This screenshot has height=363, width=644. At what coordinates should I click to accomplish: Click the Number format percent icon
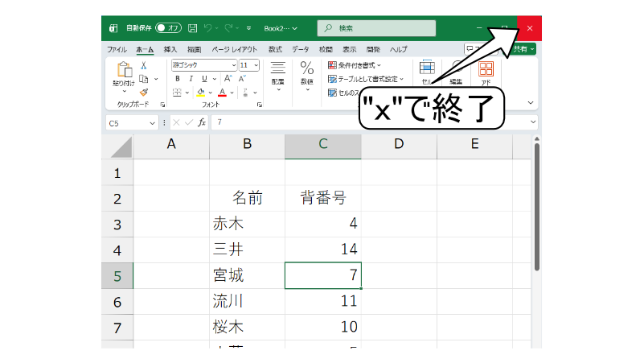tap(306, 71)
